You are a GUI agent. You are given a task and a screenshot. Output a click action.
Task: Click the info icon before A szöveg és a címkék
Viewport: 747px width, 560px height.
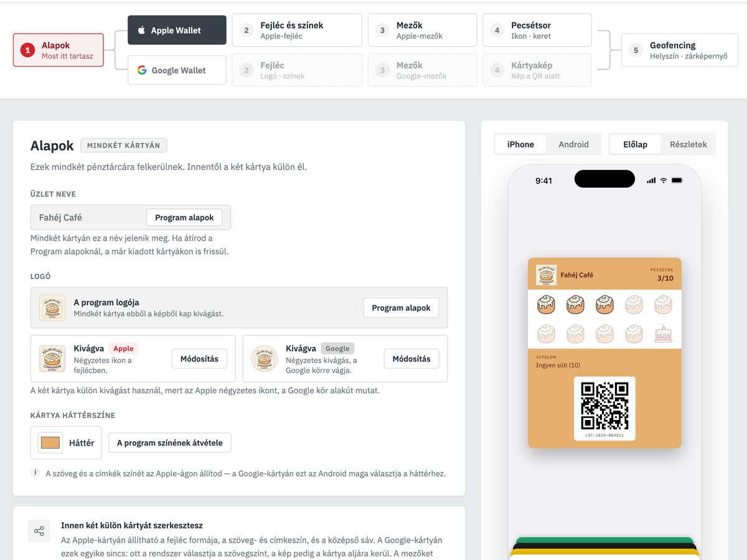35,473
